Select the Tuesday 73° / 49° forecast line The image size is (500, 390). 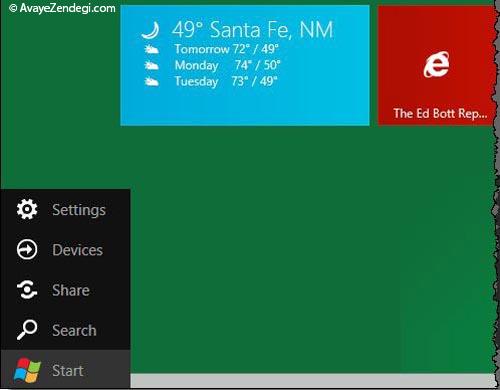click(226, 81)
